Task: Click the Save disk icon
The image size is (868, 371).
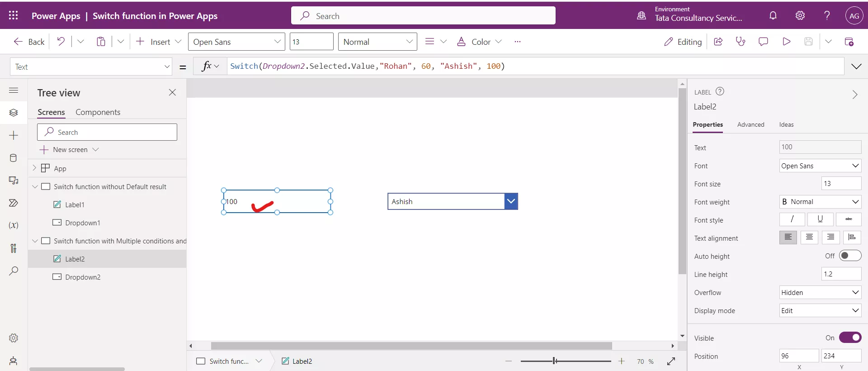Action: tap(809, 42)
